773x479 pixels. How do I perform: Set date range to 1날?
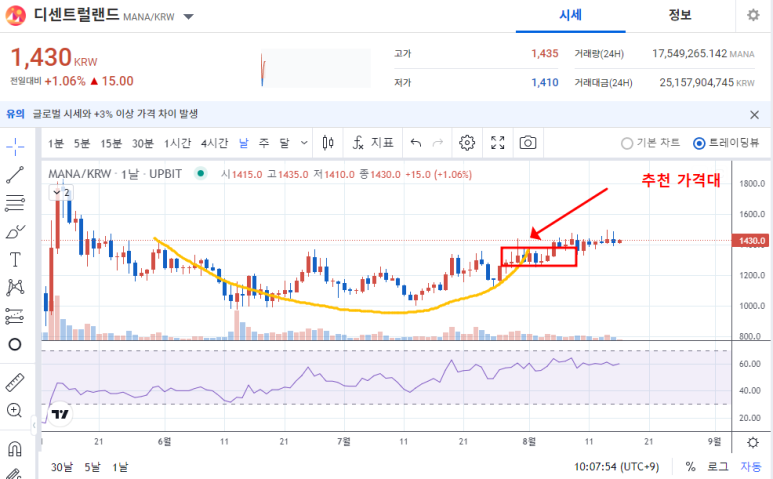point(120,467)
